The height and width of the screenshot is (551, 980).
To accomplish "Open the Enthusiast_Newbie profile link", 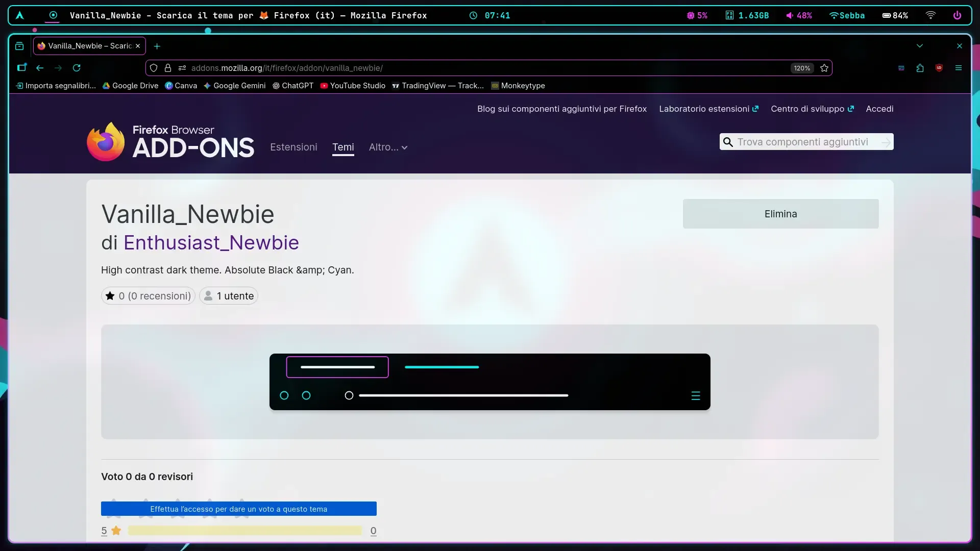I will (x=211, y=243).
